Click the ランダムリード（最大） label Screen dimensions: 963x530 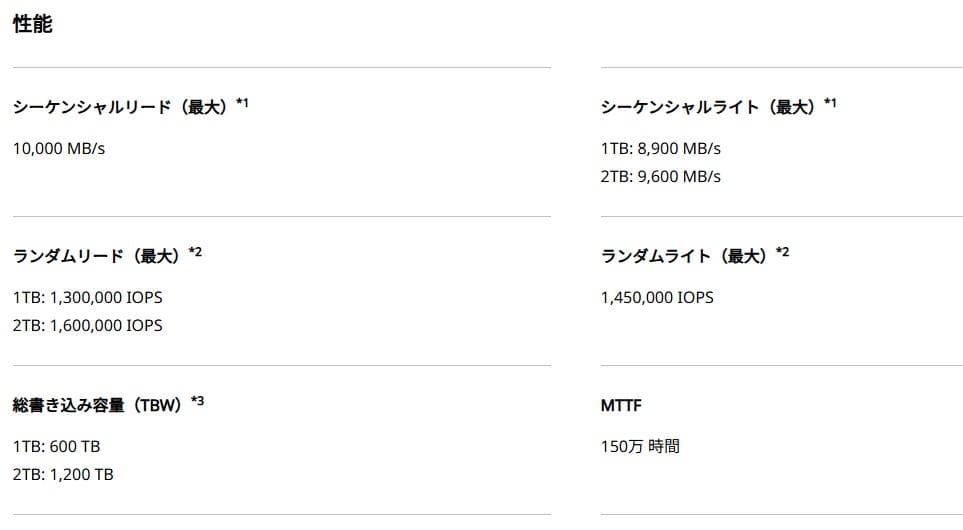pos(97,256)
